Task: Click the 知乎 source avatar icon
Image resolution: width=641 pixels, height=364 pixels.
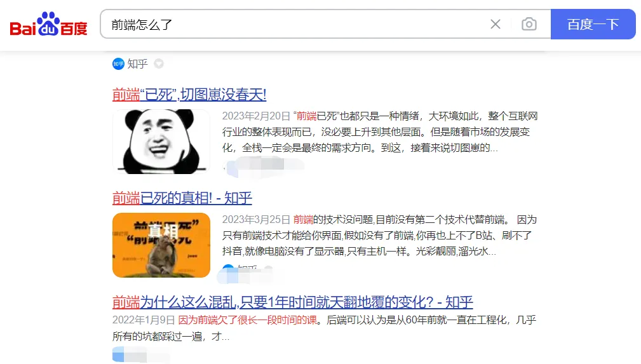Action: (x=118, y=64)
